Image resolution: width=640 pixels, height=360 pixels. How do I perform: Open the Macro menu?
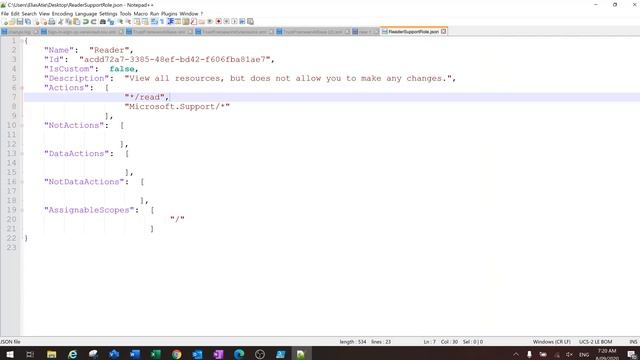[140, 13]
